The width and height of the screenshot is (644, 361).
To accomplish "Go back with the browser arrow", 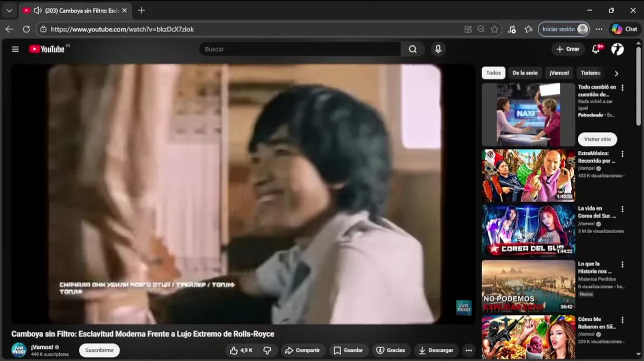I will click(x=9, y=29).
